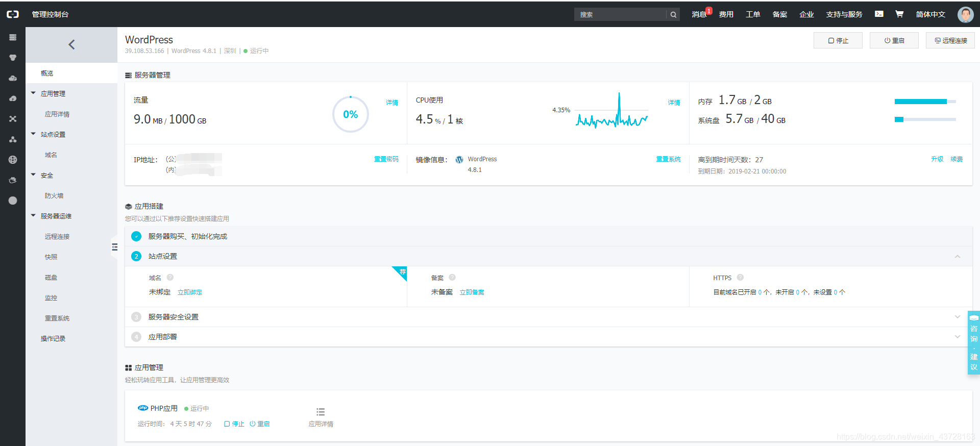Show help icon next to HTTPS label
Screen dimensions: 980x446
coord(740,278)
